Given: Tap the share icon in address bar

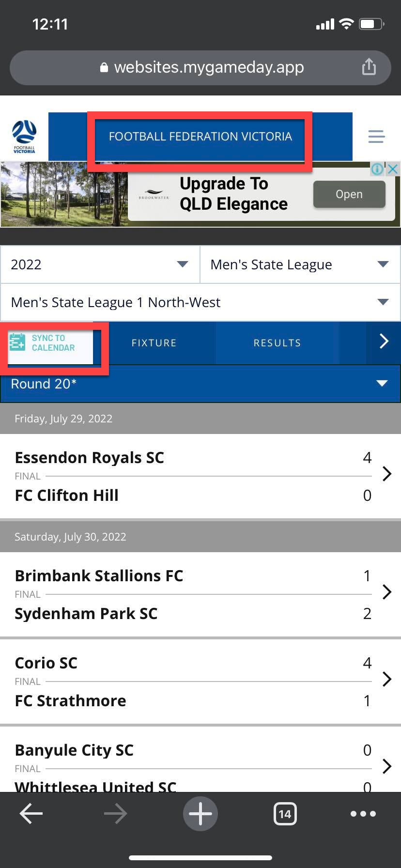Looking at the screenshot, I should (x=369, y=67).
